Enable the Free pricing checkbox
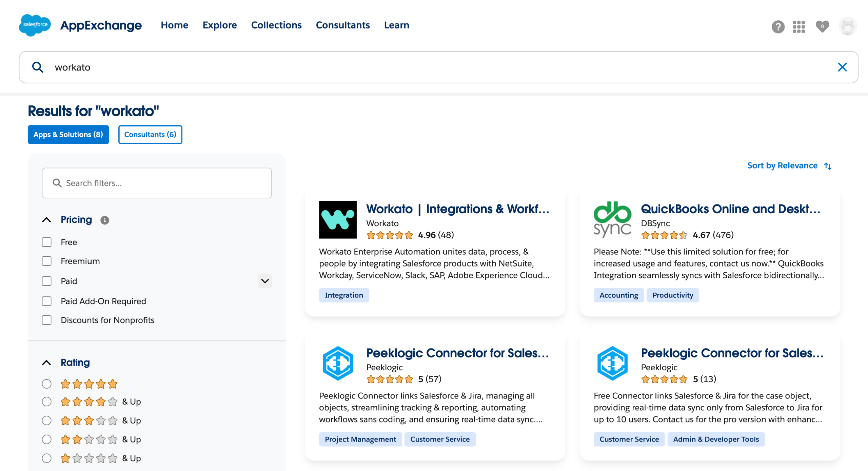Viewport: 868px width, 471px height. click(x=47, y=242)
